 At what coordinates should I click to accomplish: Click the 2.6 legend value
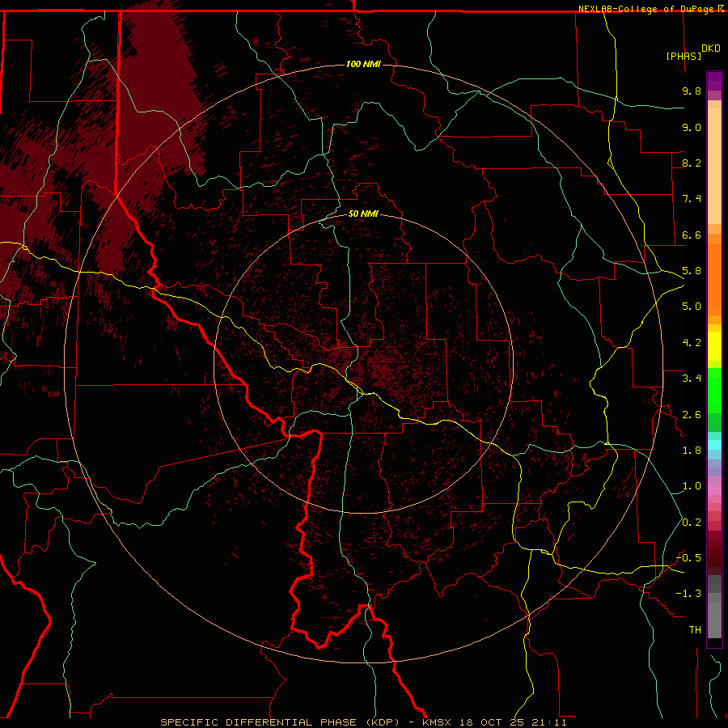coord(692,415)
